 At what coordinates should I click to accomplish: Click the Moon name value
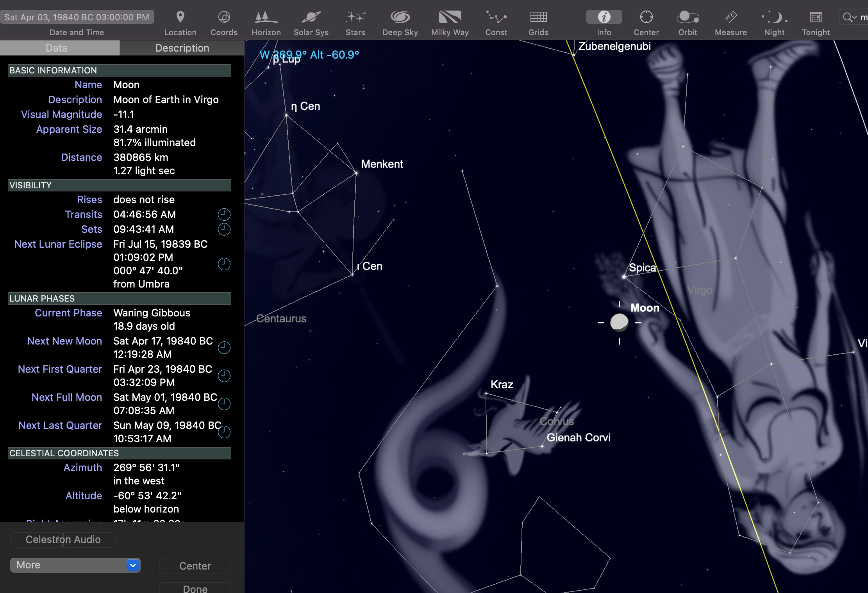tap(127, 85)
